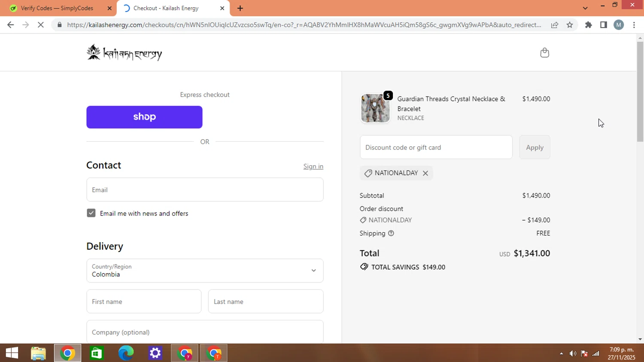Viewport: 644px width, 362px height.
Task: Open the Settings gear app in taskbar
Action: pos(155,353)
